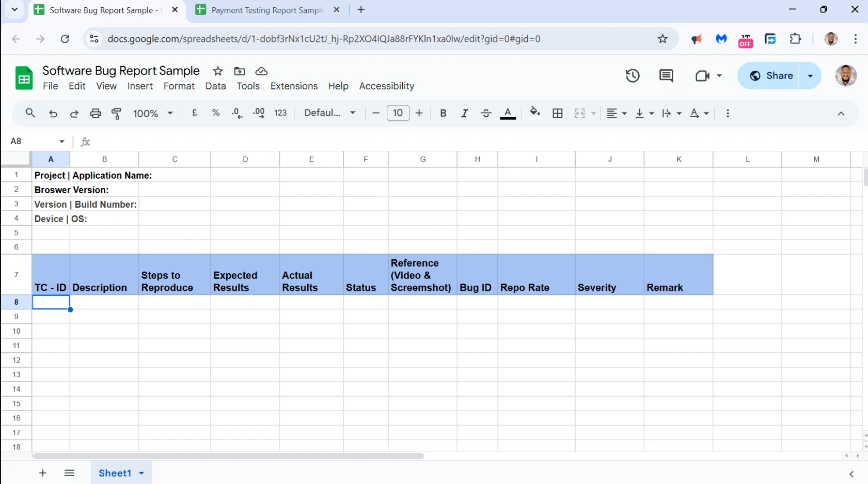The width and height of the screenshot is (868, 484).
Task: Open the text wrapping dropdown
Action: pos(672,113)
